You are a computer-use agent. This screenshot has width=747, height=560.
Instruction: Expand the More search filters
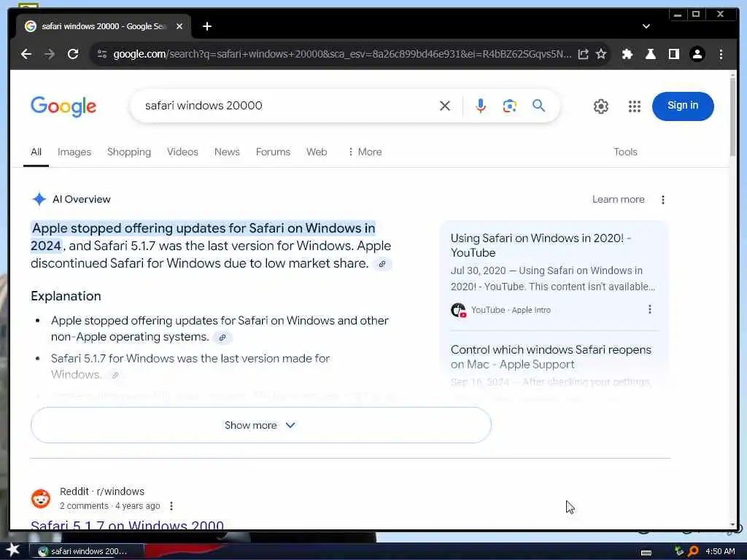tap(365, 152)
